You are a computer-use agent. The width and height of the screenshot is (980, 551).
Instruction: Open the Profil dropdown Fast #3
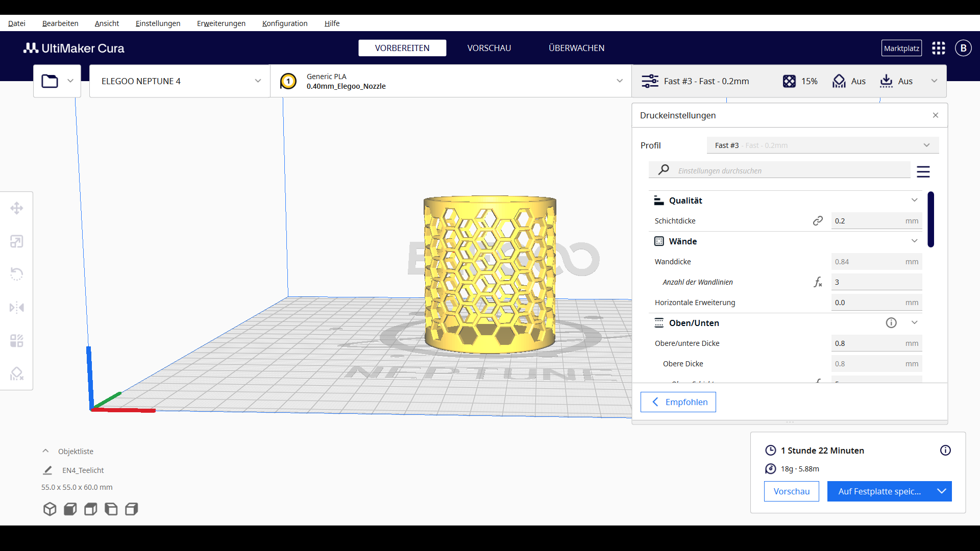822,145
